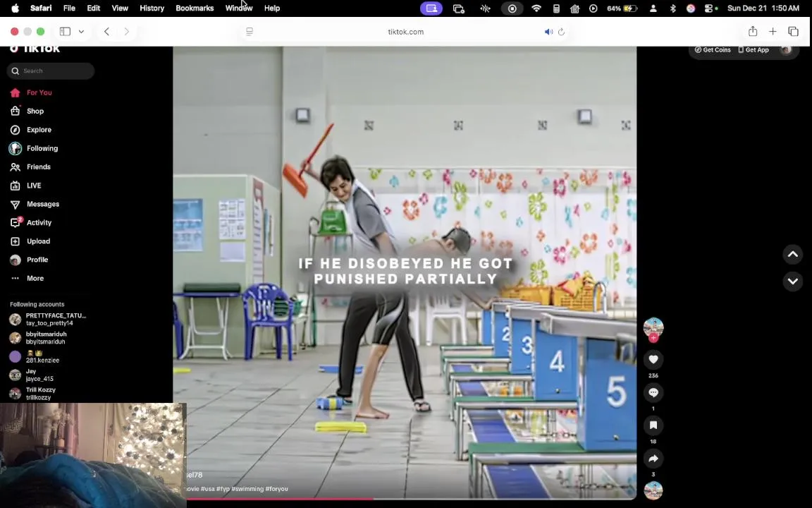Click the Get App button
Image resolution: width=812 pixels, height=508 pixels.
(753, 50)
